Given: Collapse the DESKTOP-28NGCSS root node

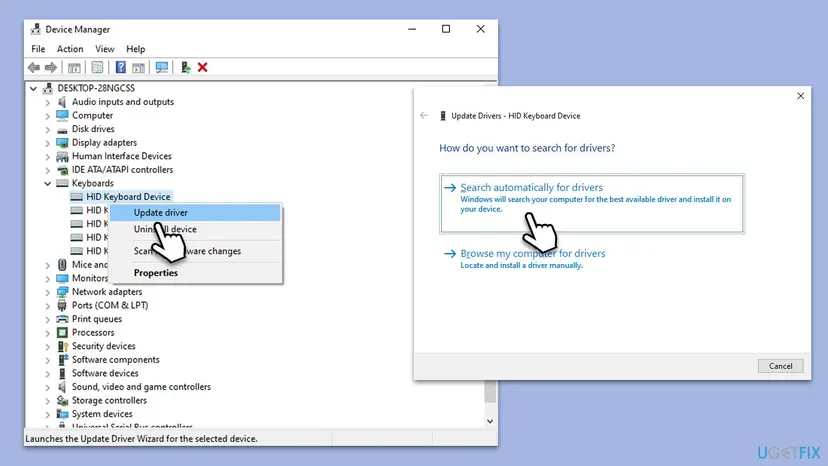Looking at the screenshot, I should [33, 88].
